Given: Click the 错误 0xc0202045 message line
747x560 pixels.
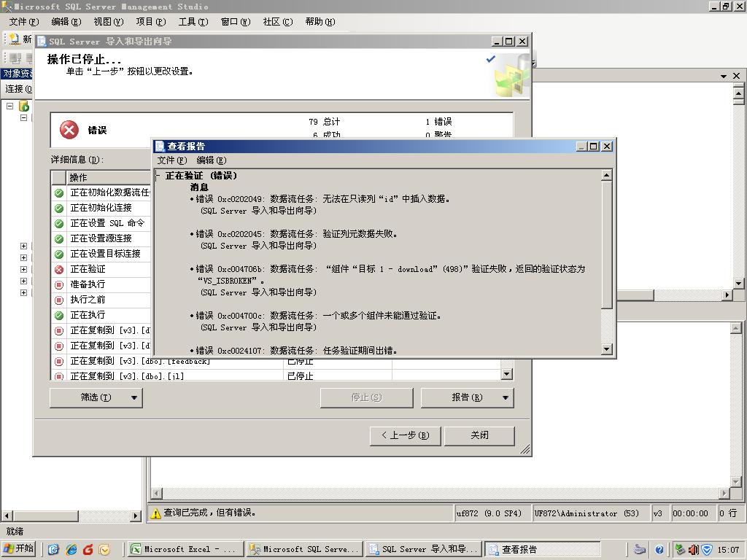Looking at the screenshot, I should coord(296,234).
